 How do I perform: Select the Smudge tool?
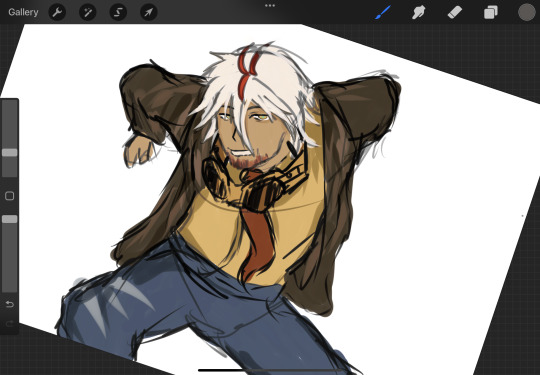[418, 12]
